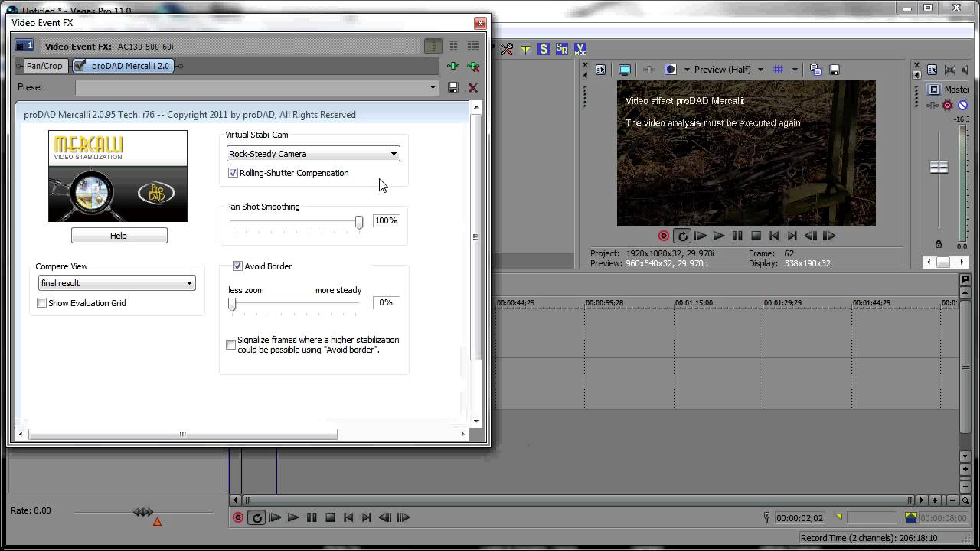The width and height of the screenshot is (980, 551).
Task: Click the 'V MOD' icon in Vegas toolbar
Action: coord(580,49)
